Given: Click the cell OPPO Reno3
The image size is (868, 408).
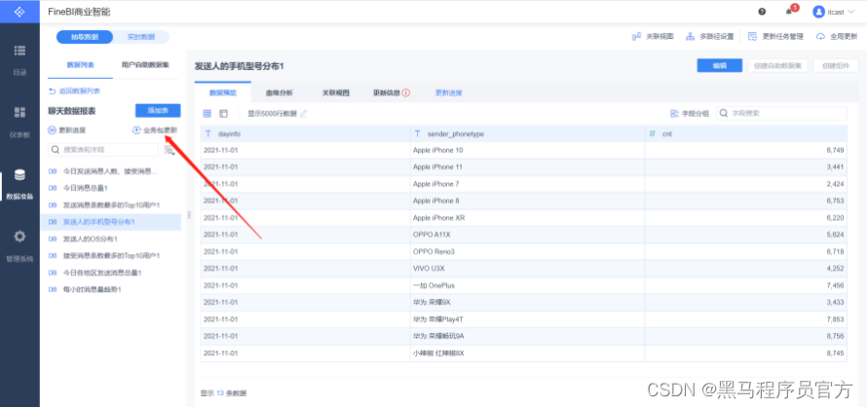Looking at the screenshot, I should 528,252.
